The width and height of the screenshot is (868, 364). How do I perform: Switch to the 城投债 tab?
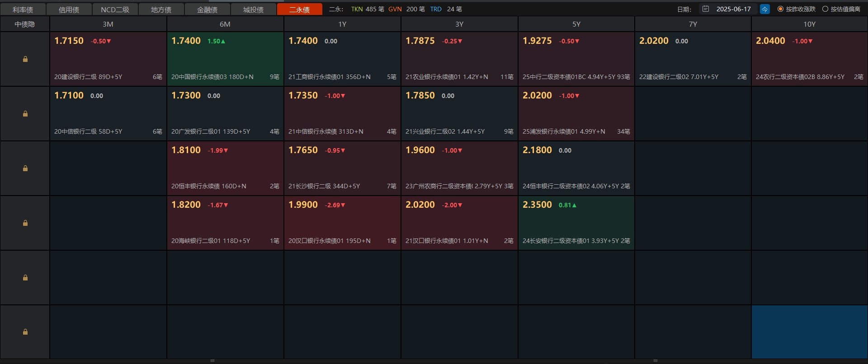(x=254, y=9)
